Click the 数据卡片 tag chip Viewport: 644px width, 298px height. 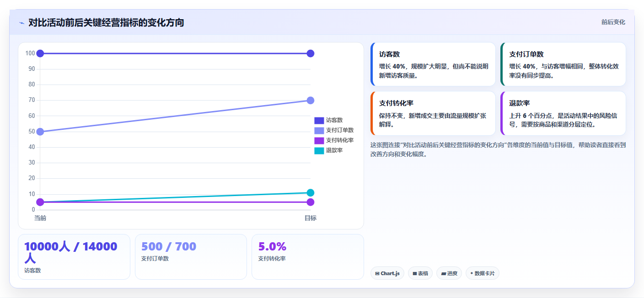483,273
